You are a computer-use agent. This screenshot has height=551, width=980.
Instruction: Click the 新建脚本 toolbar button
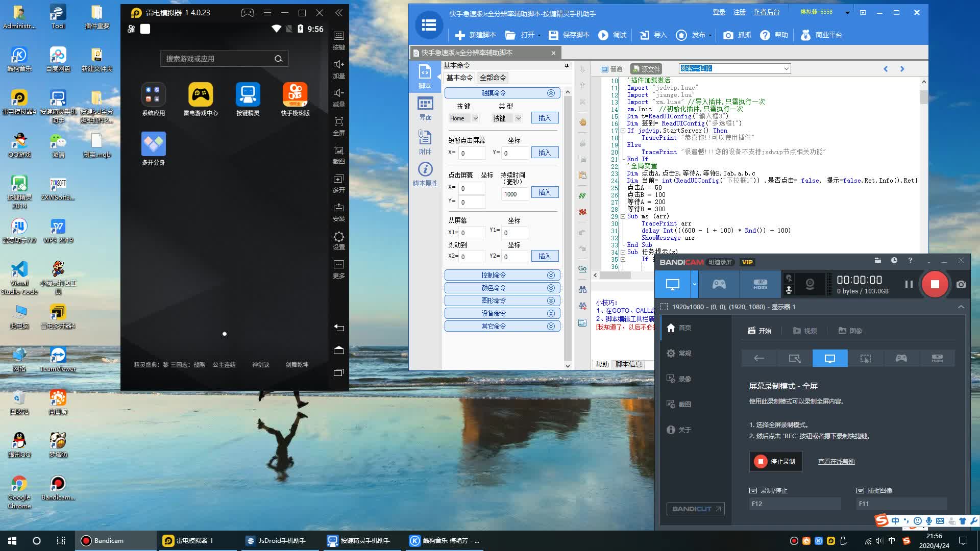[475, 35]
